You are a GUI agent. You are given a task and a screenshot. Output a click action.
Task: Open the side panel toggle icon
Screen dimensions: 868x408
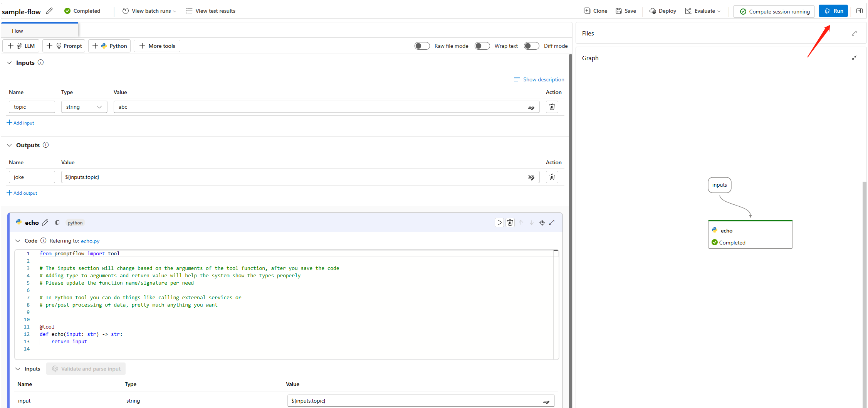point(860,11)
